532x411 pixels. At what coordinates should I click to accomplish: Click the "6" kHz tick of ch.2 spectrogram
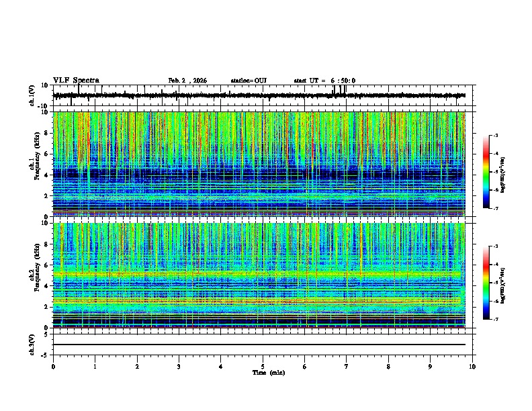click(46, 265)
